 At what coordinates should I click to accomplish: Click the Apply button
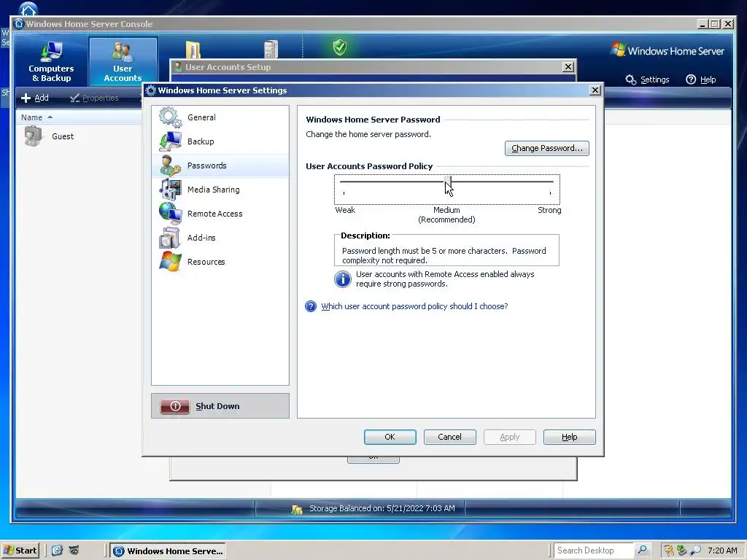[510, 437]
